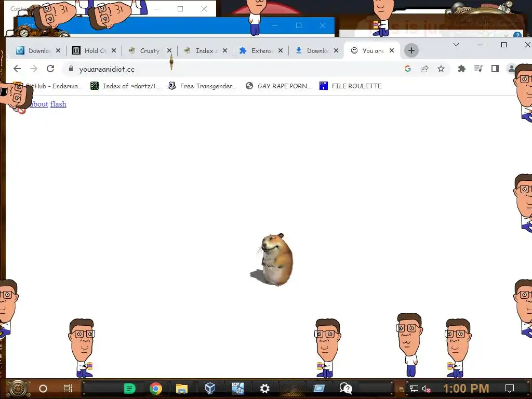
Task: Click the dancing hamster image
Action: pyautogui.click(x=272, y=260)
